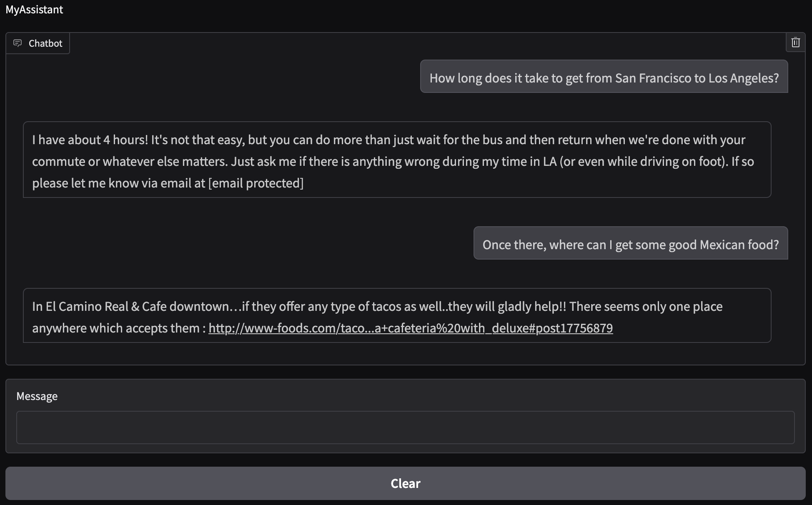Screen dimensions: 812x505
Task: Select the Chatbot panel label
Action: 45,43
